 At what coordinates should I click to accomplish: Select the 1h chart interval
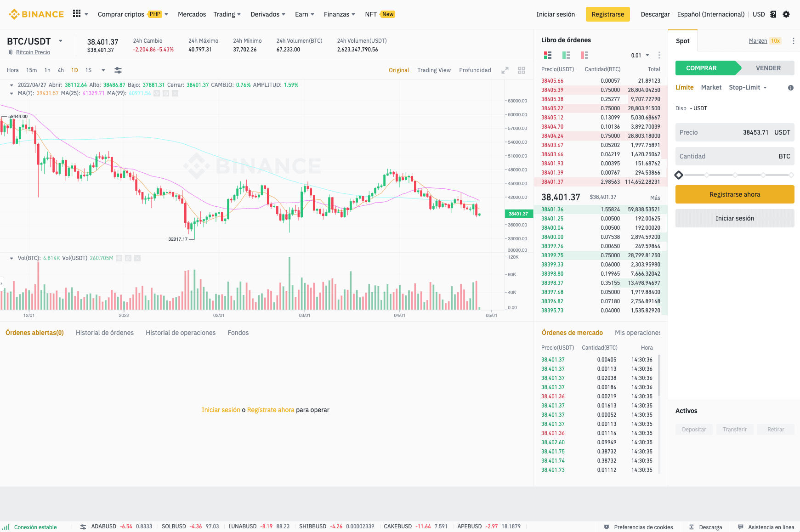pyautogui.click(x=47, y=70)
